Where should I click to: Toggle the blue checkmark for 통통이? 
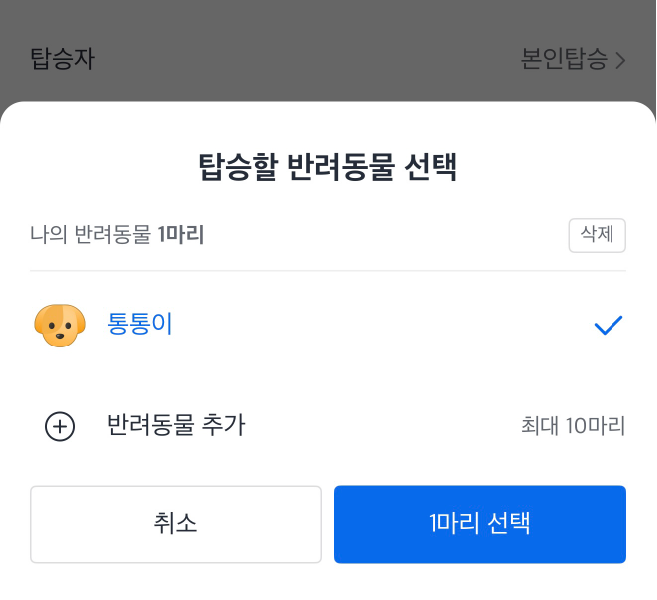[x=608, y=325]
